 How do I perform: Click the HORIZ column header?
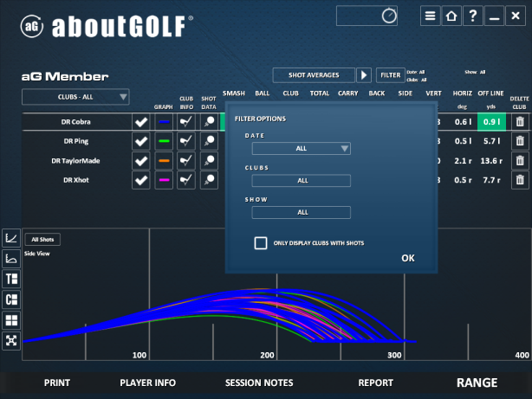tap(462, 93)
